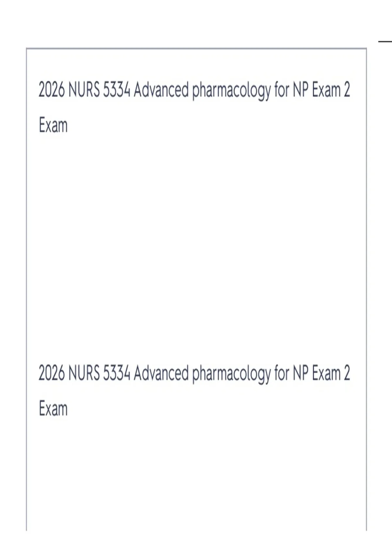Click "2026" in the lower title

(51, 373)
